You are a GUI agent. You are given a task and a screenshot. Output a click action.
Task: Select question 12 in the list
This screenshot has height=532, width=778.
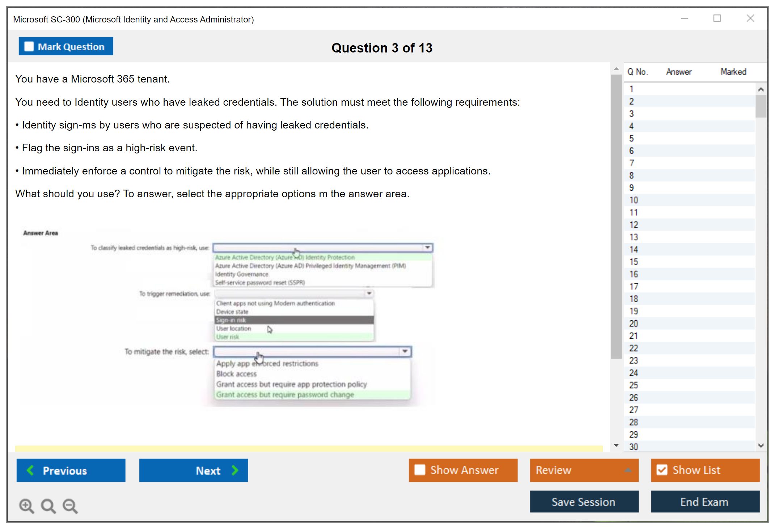tap(634, 225)
